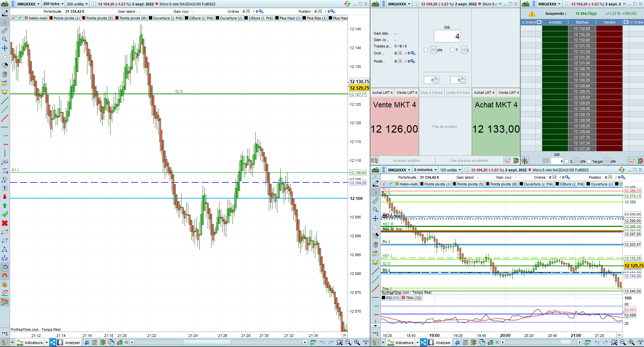Click the green-red refresh arrows in main chart title

point(347,4)
